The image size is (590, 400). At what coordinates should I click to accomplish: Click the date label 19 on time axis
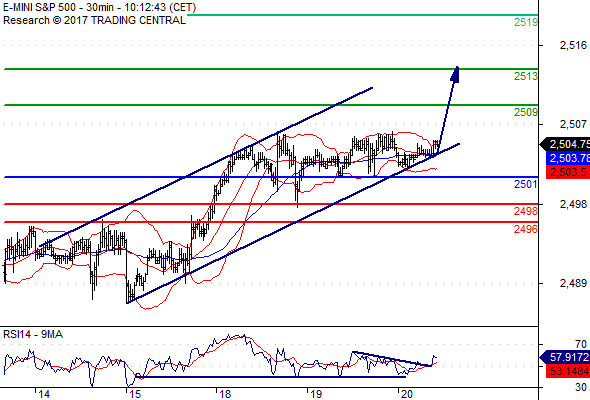pos(316,394)
